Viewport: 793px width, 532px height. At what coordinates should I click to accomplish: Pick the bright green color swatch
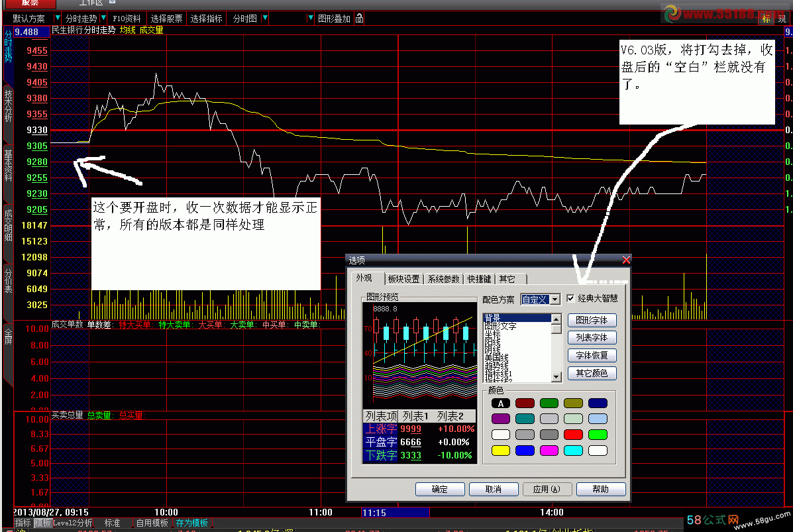[598, 435]
